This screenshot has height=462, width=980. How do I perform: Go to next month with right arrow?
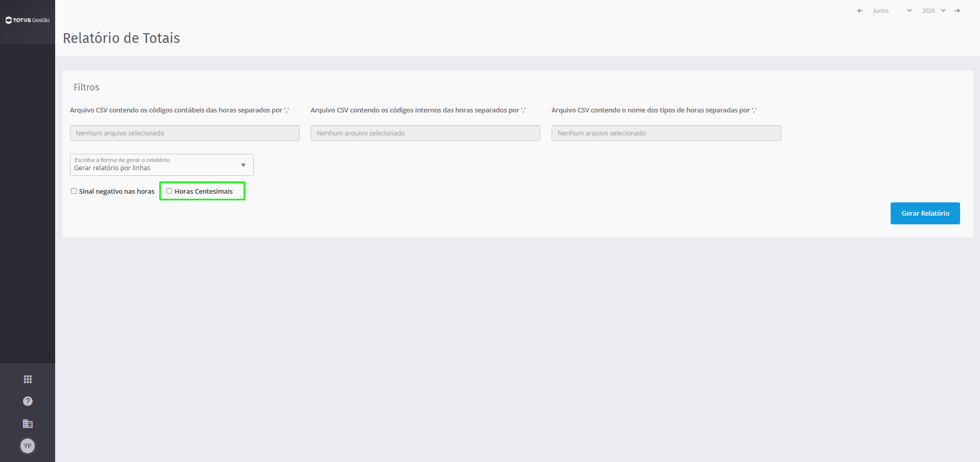click(x=958, y=11)
